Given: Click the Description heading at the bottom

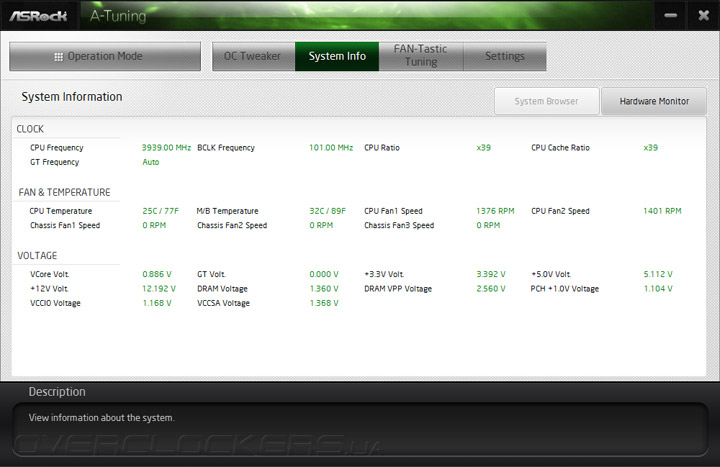Looking at the screenshot, I should point(57,392).
